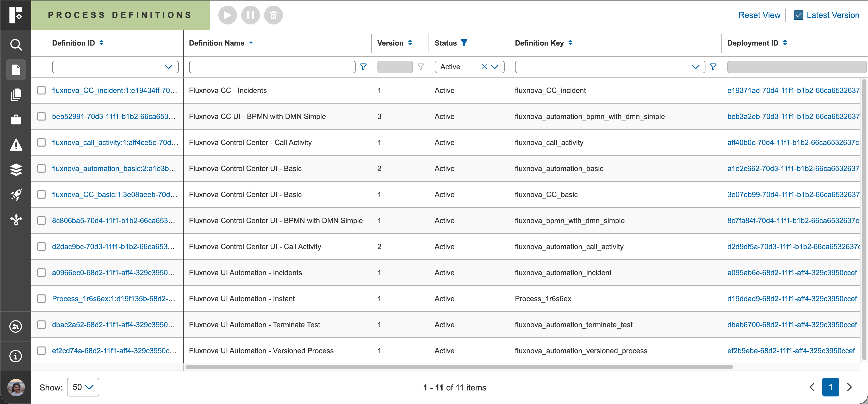Select checkbox for Fluxnova CC - Incidents row

coord(41,90)
